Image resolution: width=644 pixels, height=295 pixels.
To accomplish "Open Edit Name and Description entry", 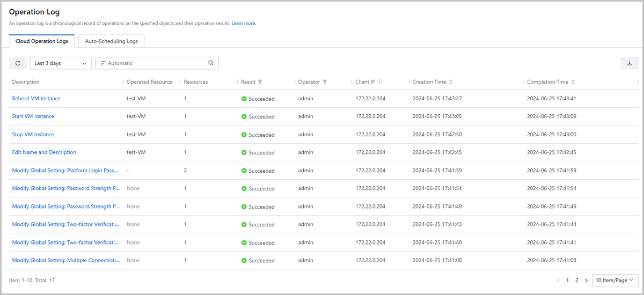I will [x=44, y=152].
